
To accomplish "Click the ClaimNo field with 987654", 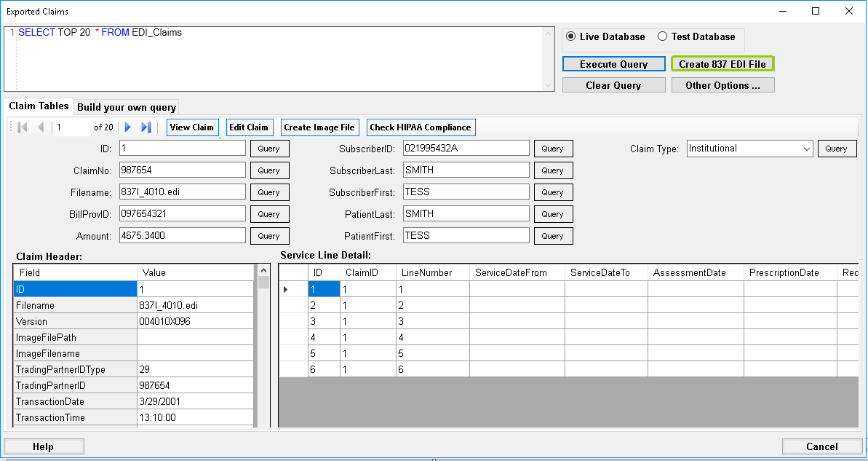I will click(182, 170).
